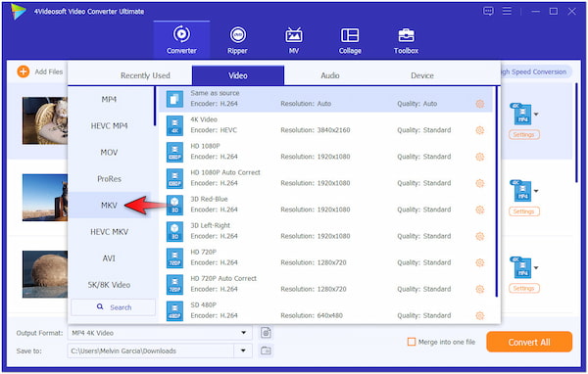
Task: Click the snapshot settings icon beside Output Format
Action: [266, 333]
